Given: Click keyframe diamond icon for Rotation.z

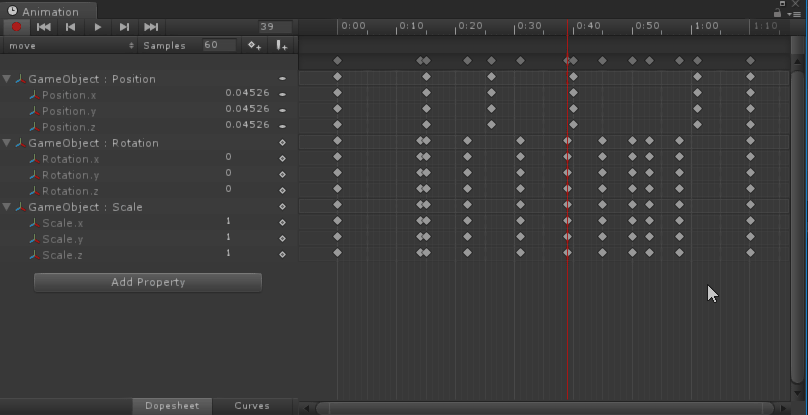Looking at the screenshot, I should [x=282, y=191].
